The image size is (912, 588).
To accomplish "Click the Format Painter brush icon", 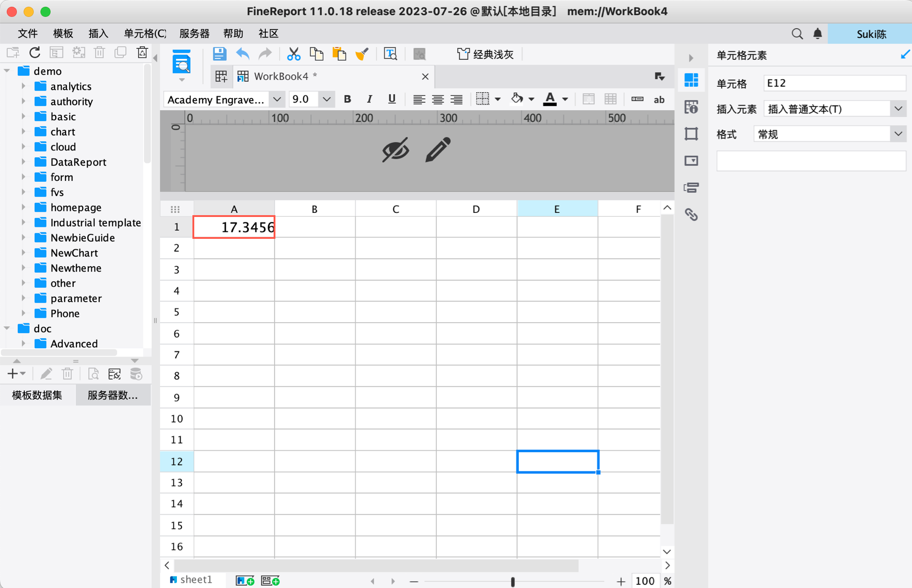I will [362, 54].
